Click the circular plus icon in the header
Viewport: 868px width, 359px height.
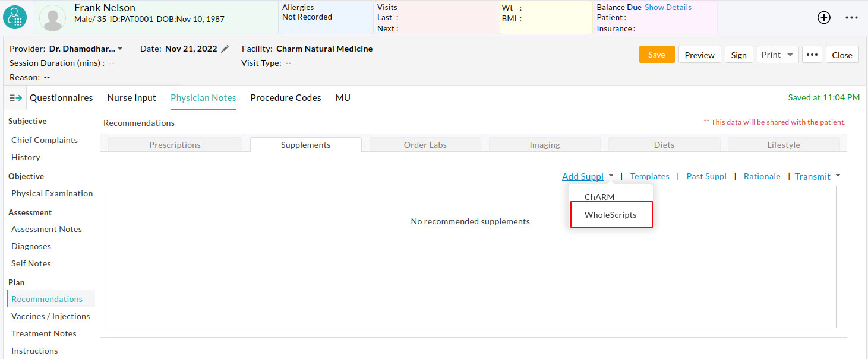(x=823, y=17)
